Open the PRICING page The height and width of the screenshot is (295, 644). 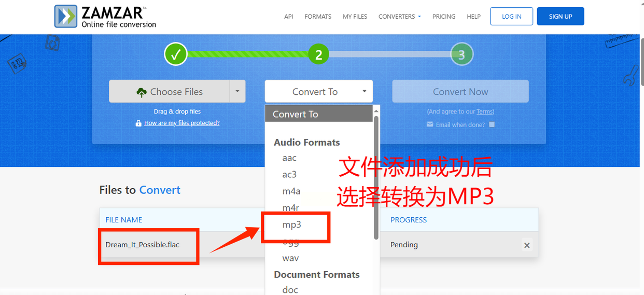(x=444, y=17)
